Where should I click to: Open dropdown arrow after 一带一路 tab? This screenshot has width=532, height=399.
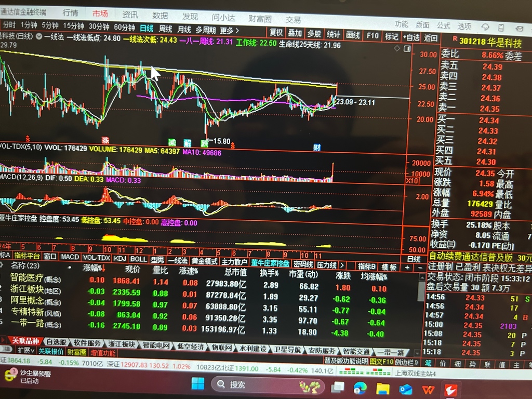click(x=417, y=353)
